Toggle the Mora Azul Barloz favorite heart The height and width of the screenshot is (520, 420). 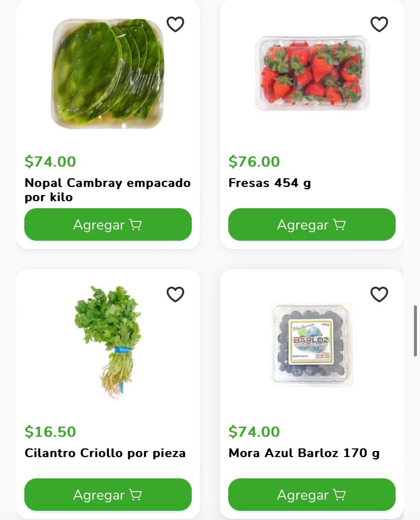point(379,294)
